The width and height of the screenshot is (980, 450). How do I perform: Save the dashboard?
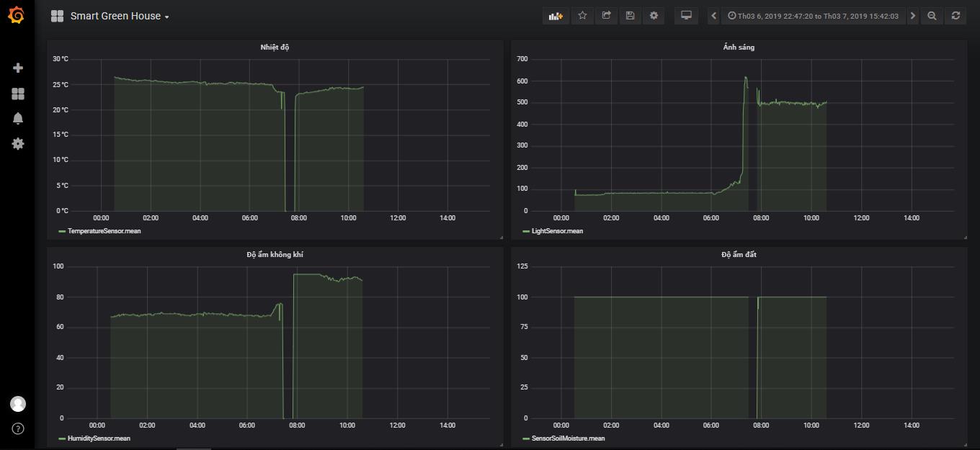tap(630, 16)
